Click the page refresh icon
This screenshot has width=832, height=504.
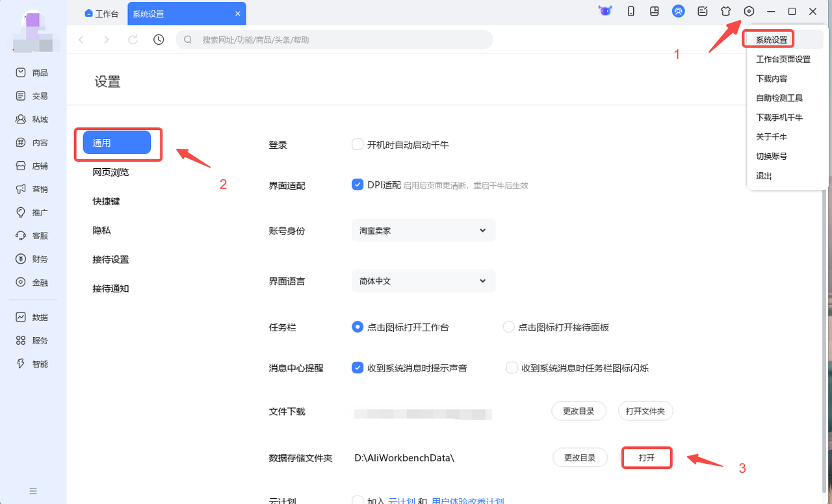[133, 40]
